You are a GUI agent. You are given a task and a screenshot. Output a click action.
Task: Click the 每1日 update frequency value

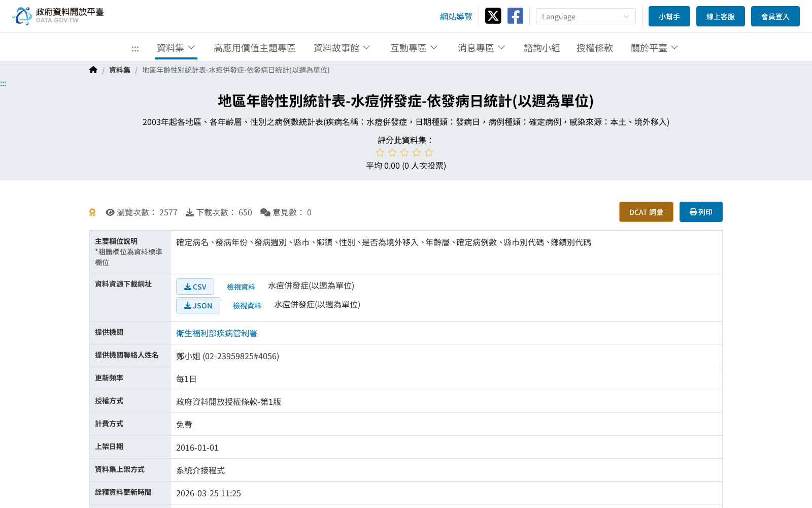click(186, 379)
